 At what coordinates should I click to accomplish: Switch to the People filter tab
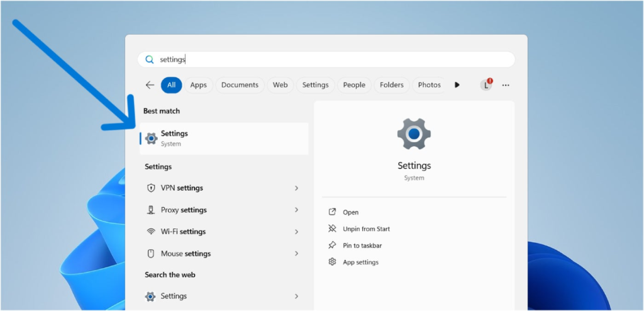click(x=354, y=85)
